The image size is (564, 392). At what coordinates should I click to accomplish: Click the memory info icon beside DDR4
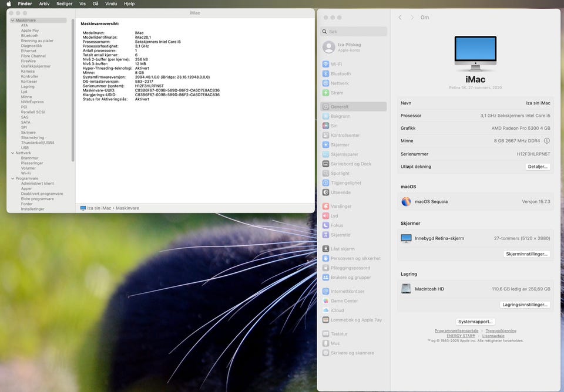click(x=547, y=141)
